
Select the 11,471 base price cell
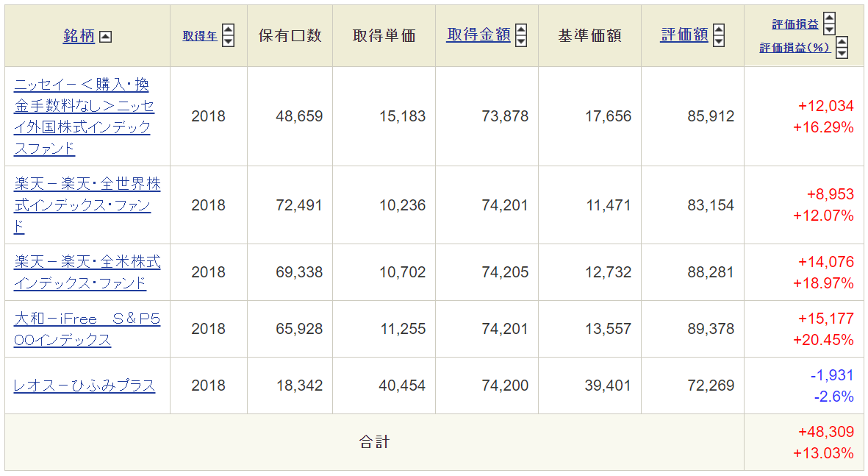click(x=609, y=205)
